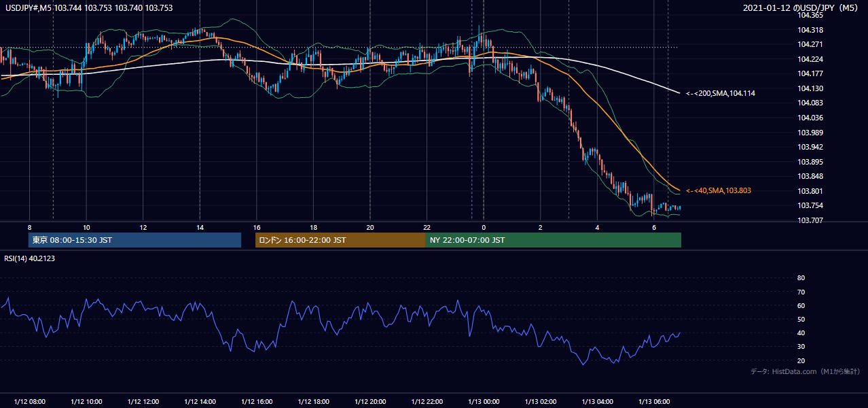This screenshot has height=408, width=868.
Task: Click bottom time label 1/12 10:00
Action: pos(86,402)
